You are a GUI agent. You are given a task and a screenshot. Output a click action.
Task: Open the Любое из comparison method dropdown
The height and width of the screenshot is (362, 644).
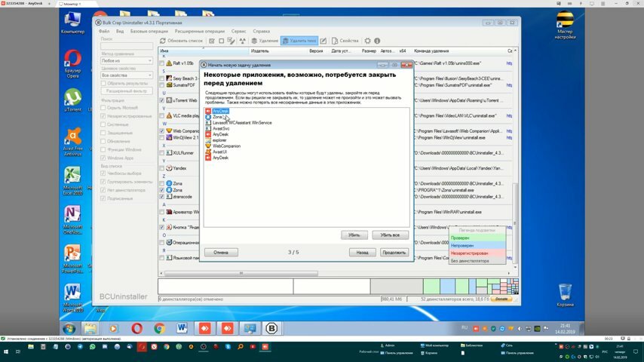[x=127, y=60]
